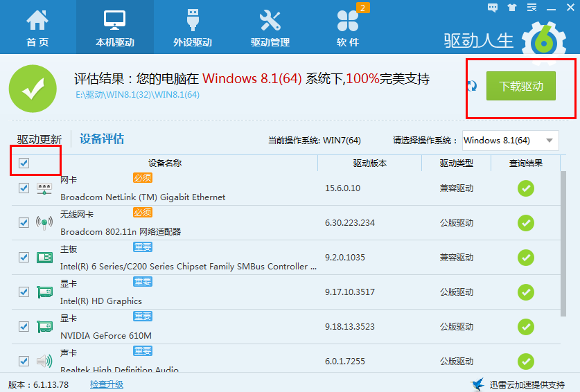
Task: Click the 设备名称 column header
Action: click(x=165, y=163)
